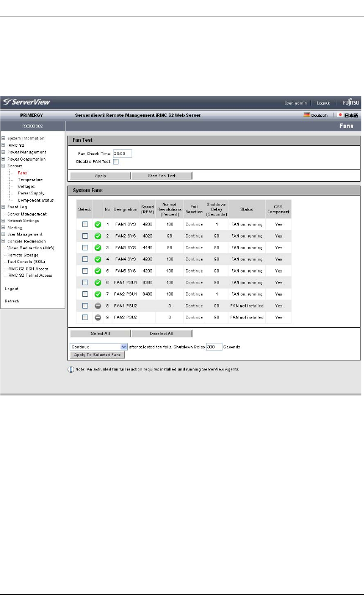Screen dimensions: 364x612
Task: Click the Deutsch language link
Action: tap(319, 116)
